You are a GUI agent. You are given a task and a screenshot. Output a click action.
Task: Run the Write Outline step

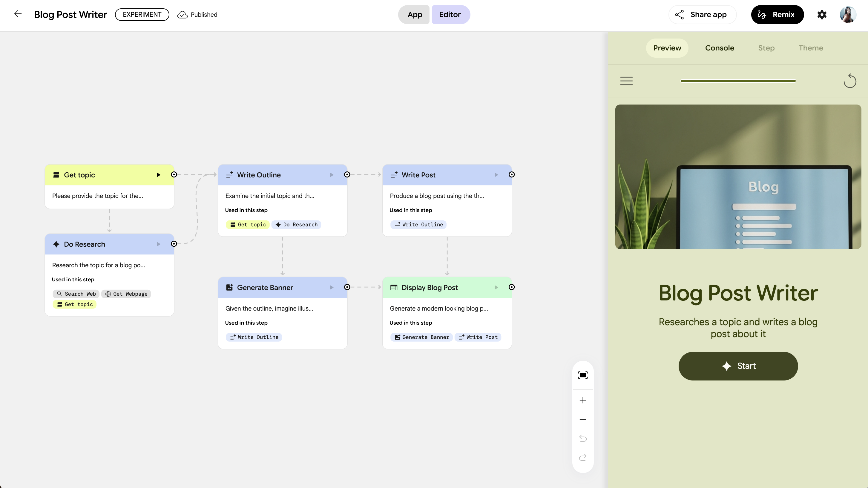click(332, 175)
